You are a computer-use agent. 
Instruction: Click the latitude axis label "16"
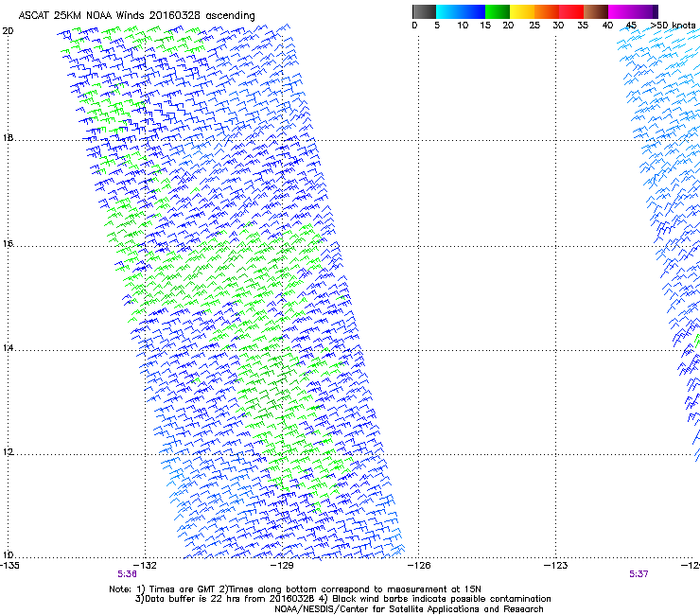[x=8, y=244]
